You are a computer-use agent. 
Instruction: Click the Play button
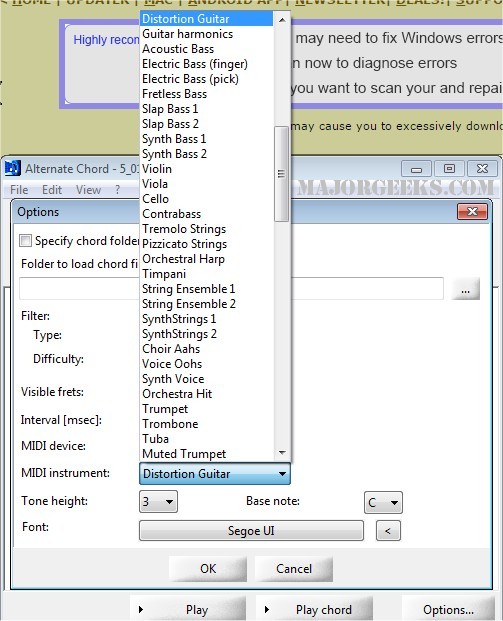point(188,610)
